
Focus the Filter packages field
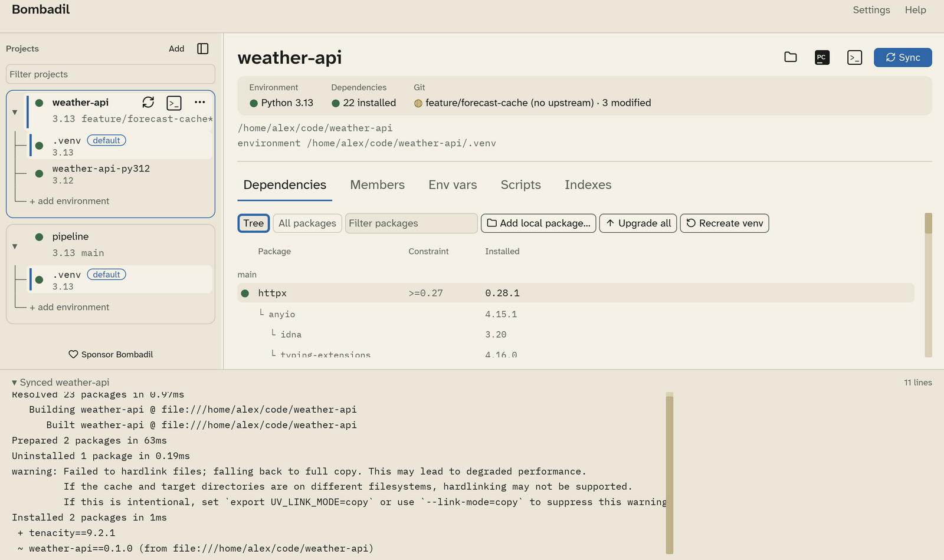point(411,223)
